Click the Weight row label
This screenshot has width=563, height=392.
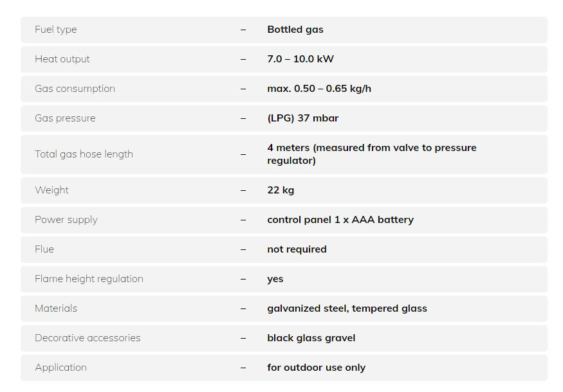51,190
